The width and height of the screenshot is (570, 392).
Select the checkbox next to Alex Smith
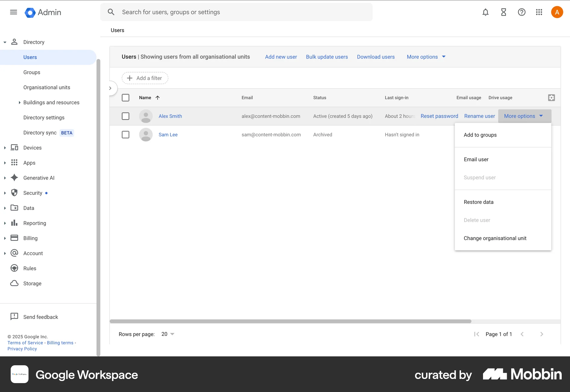pos(125,116)
